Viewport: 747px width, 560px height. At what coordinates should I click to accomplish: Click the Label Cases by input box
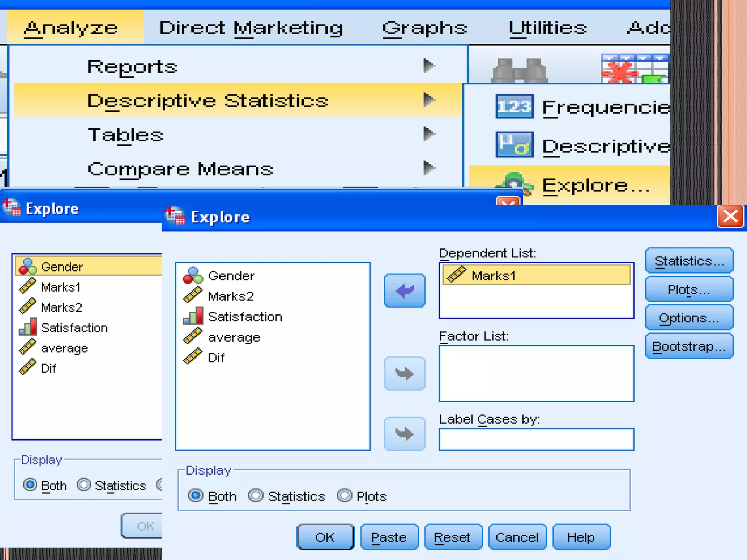coord(536,439)
